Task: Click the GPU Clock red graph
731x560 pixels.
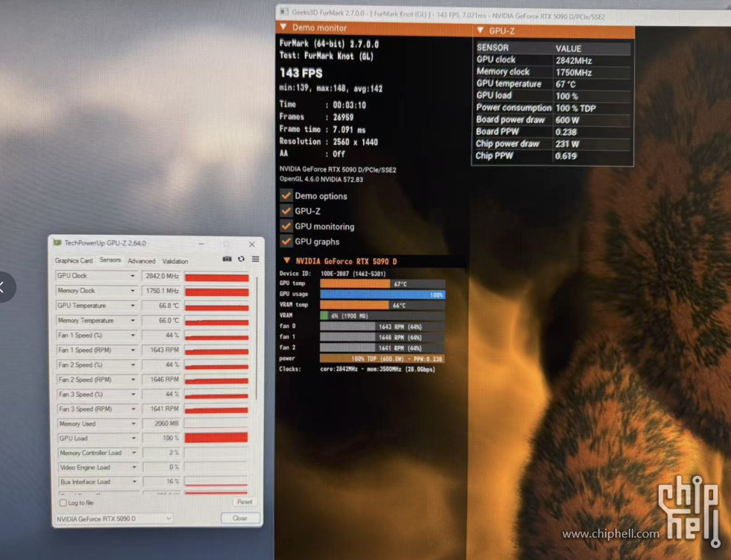Action: 217,277
